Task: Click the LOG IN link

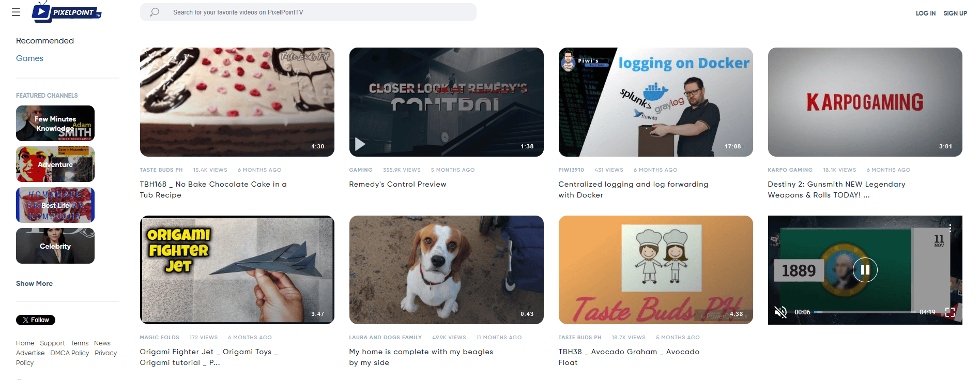Action: point(925,13)
